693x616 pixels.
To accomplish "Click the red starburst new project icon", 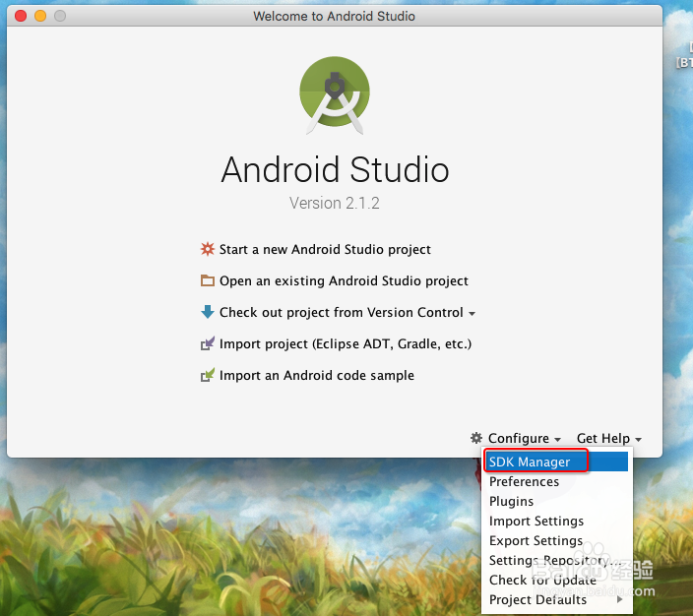I will click(208, 249).
